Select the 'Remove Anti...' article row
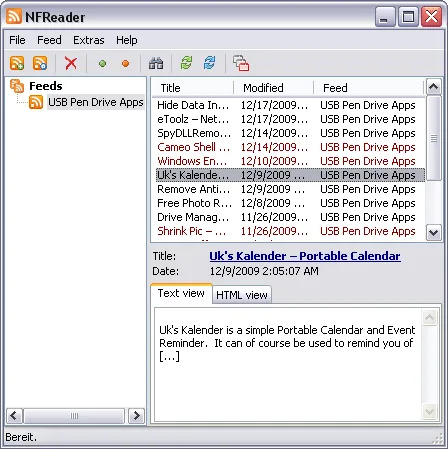This screenshot has height=449, width=448. click(x=291, y=189)
